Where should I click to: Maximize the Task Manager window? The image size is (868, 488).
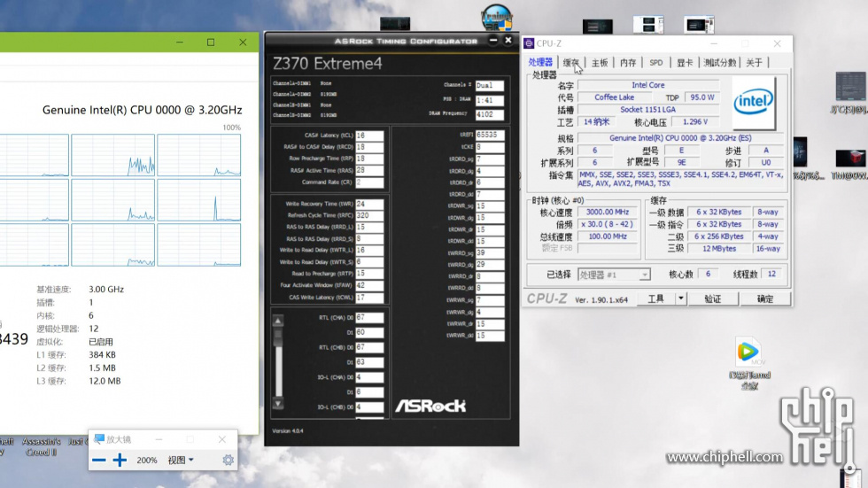click(x=211, y=42)
